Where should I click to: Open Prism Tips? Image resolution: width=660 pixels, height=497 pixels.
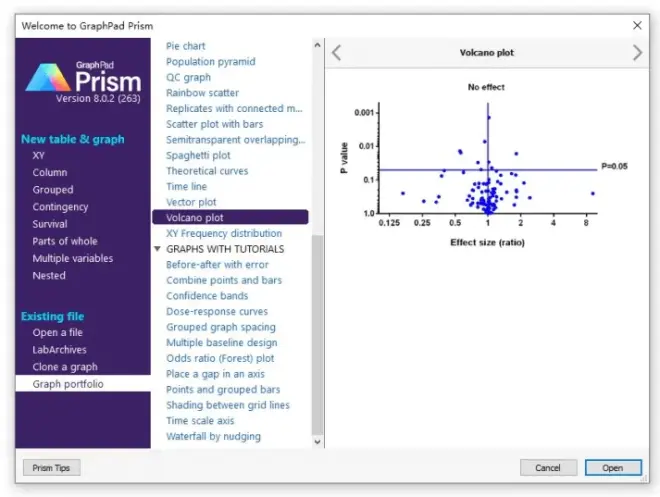pos(51,467)
